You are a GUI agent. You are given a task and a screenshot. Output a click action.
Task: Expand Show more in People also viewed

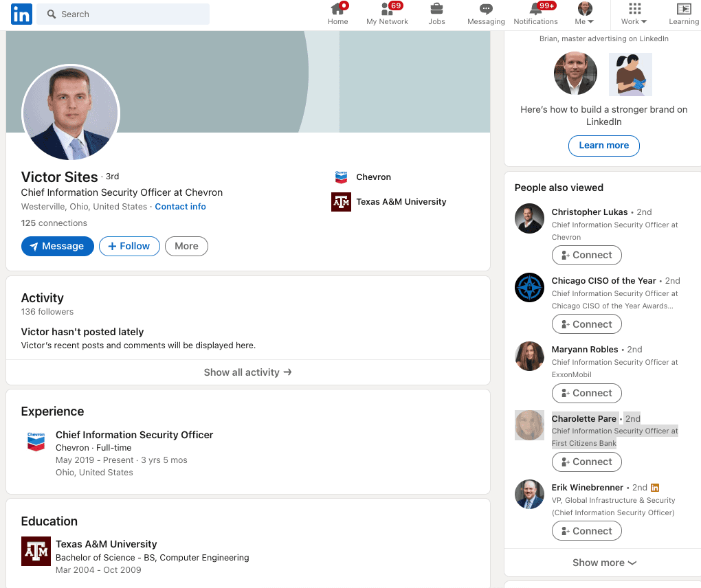click(604, 563)
